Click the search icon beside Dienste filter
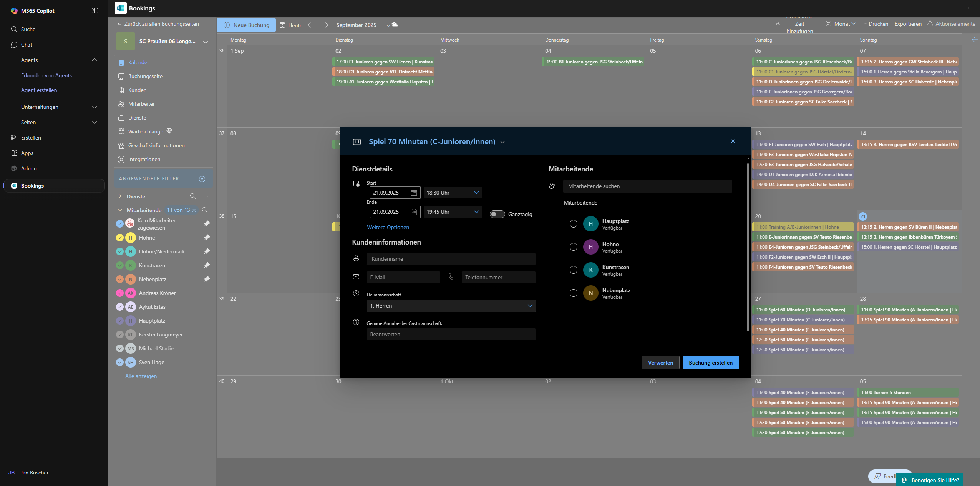The width and height of the screenshot is (980, 486). point(193,196)
